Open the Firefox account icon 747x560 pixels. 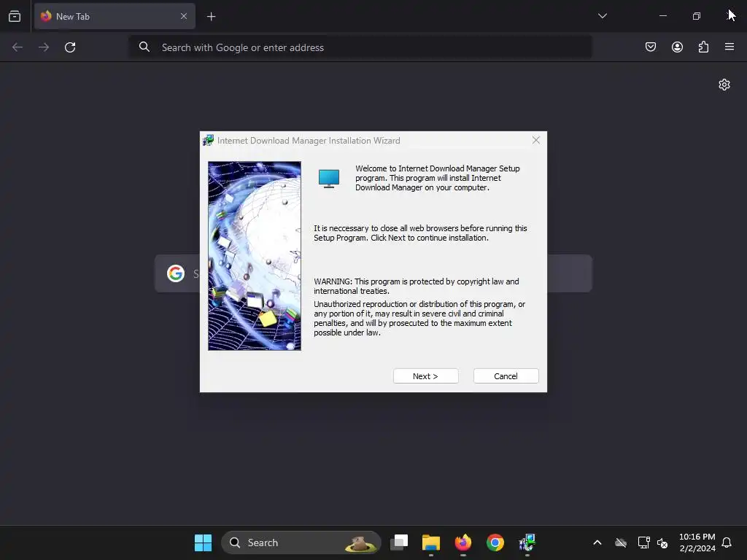(677, 47)
